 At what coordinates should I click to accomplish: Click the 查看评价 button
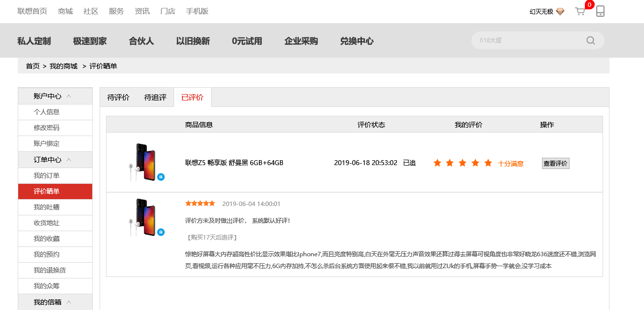click(556, 163)
